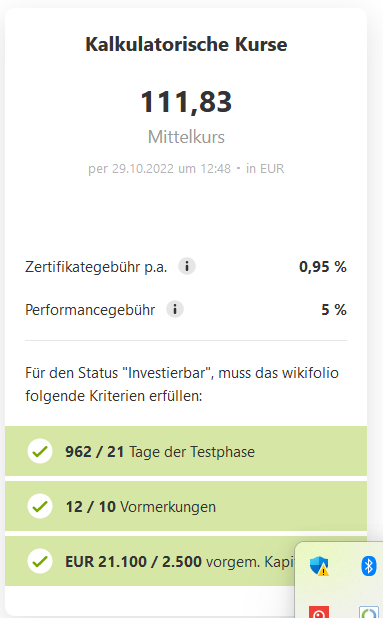Click the checkmark beside Tage der Testphase
This screenshot has height=618, width=383.
(40, 451)
